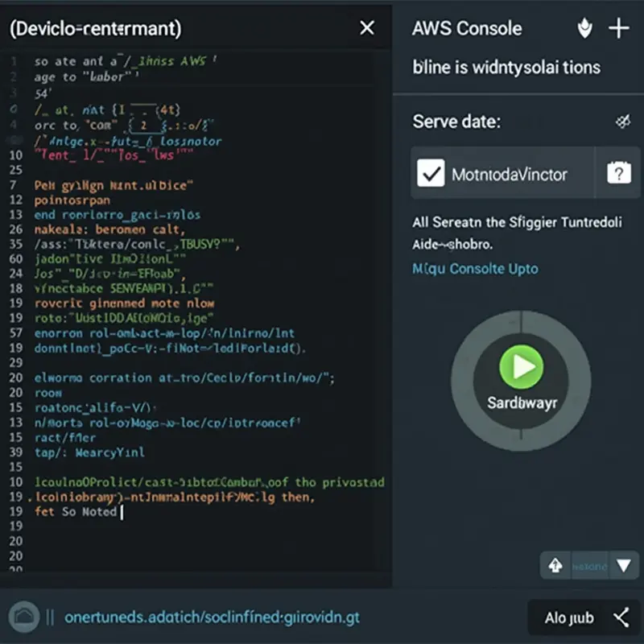This screenshot has height=644, width=644.
Task: Click the code line 'nakeala: beronen calt,'
Action: point(109,229)
